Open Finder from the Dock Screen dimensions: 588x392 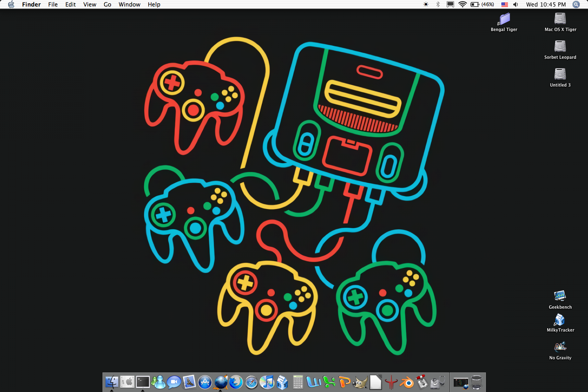(x=111, y=382)
